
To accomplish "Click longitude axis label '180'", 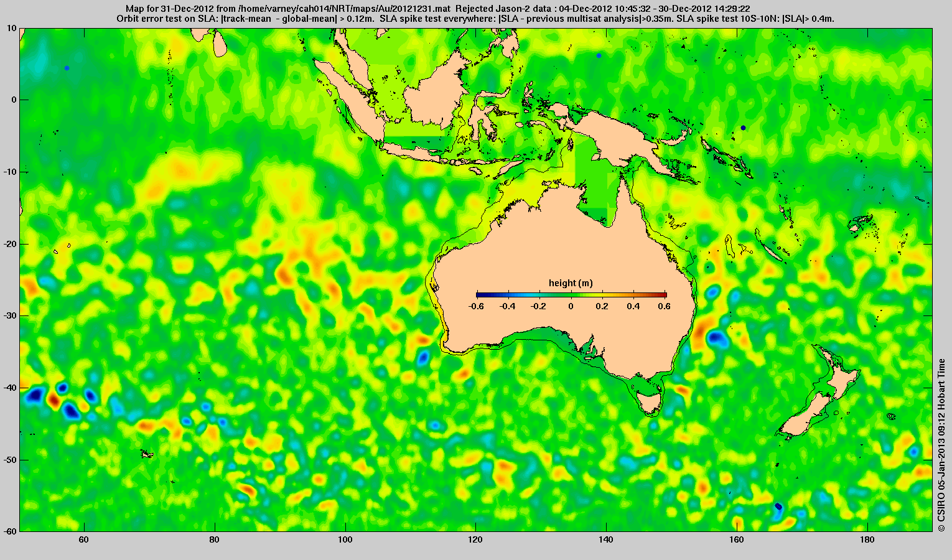I will click(x=867, y=539).
